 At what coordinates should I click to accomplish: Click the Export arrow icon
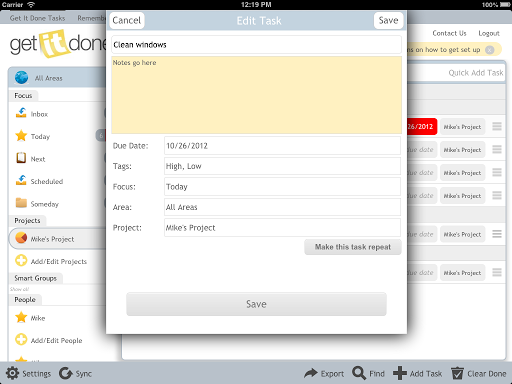[x=311, y=373]
